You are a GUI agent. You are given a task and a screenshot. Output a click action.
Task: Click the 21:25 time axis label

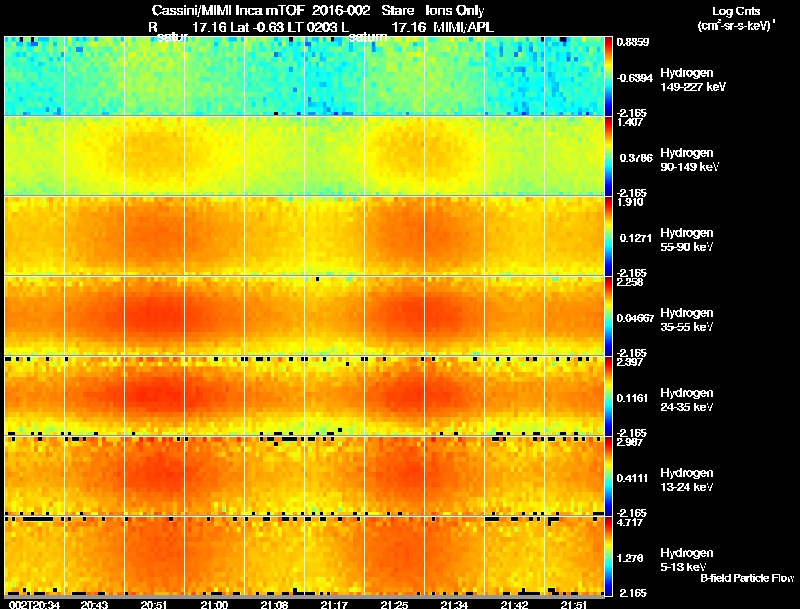(x=394, y=605)
